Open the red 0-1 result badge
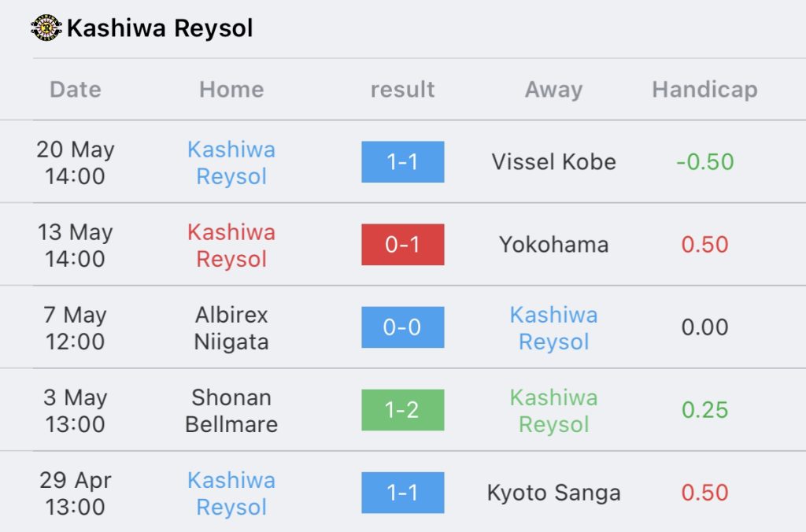806x532 pixels. 402,245
